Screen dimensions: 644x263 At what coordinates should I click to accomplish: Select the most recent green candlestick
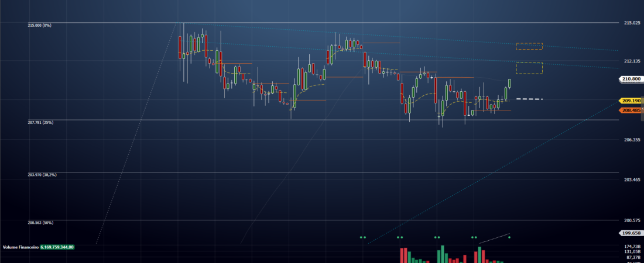[x=510, y=84]
